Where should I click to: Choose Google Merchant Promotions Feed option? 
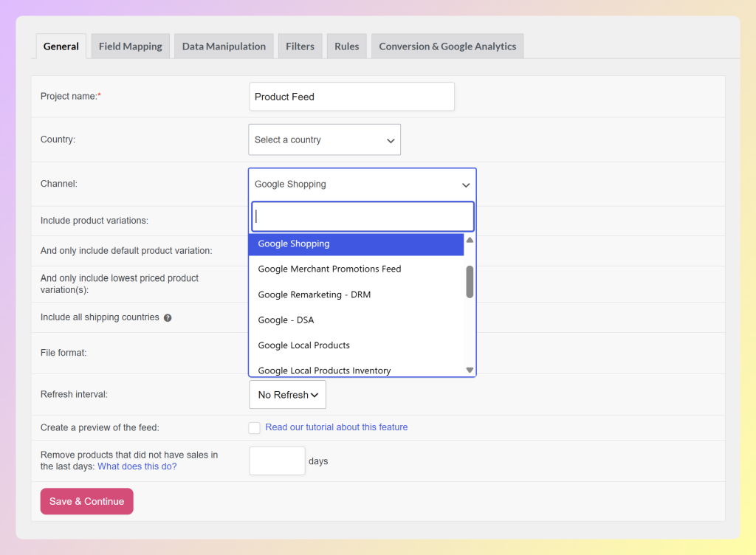coord(357,269)
